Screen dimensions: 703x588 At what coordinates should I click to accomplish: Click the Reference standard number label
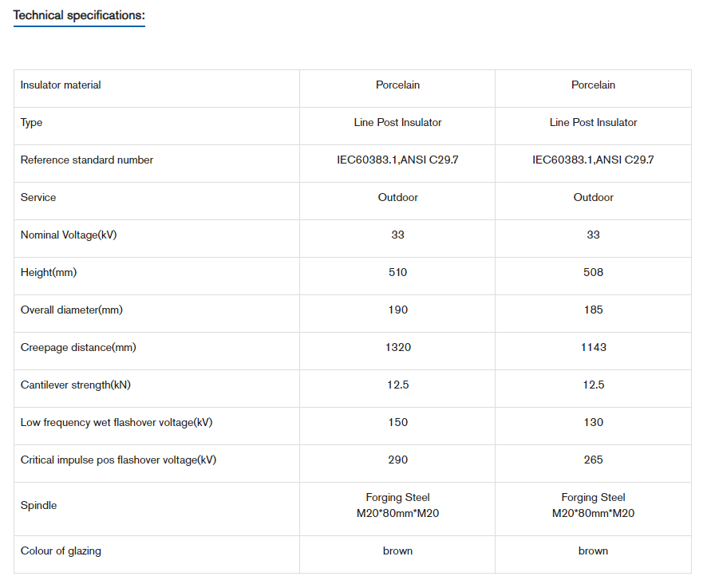[x=87, y=160]
